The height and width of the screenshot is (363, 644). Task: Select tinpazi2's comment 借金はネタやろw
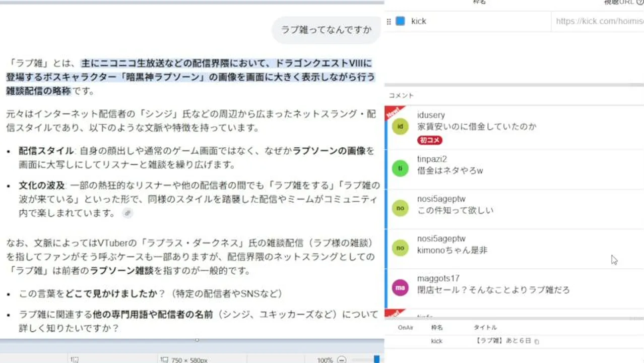tap(514, 169)
